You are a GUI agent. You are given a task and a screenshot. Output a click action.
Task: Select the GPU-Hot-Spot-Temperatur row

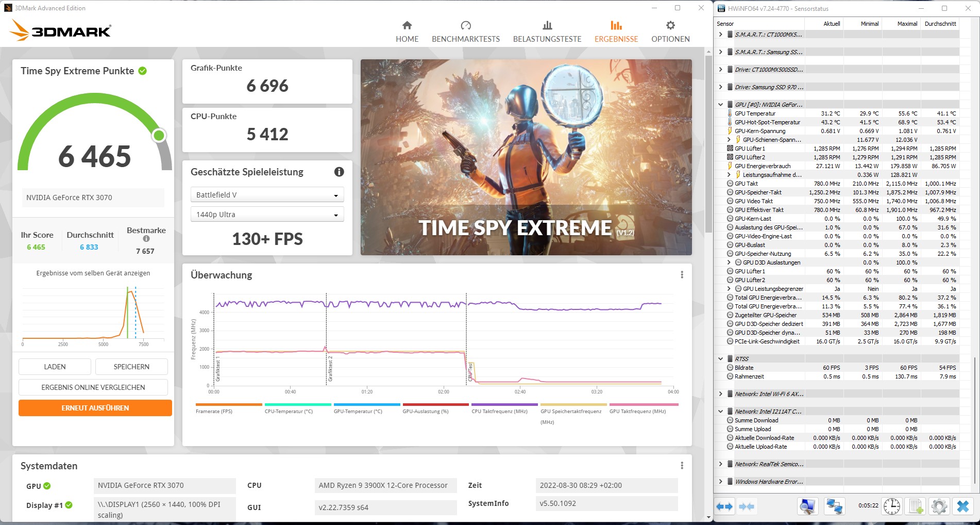(x=837, y=122)
